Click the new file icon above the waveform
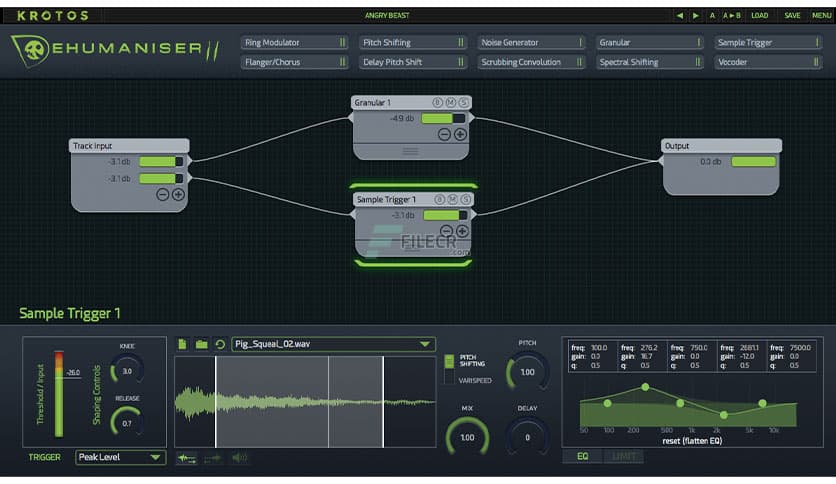836x484 pixels. [x=182, y=344]
